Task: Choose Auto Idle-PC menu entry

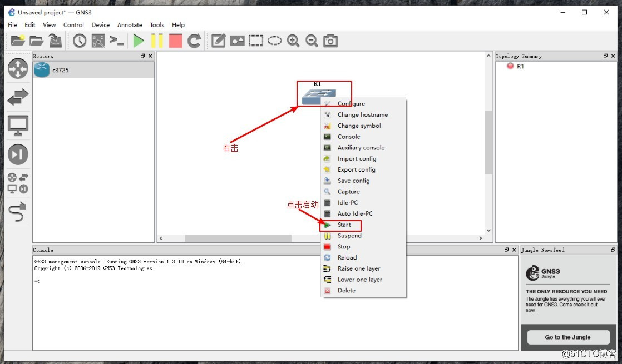Action: pos(363,213)
